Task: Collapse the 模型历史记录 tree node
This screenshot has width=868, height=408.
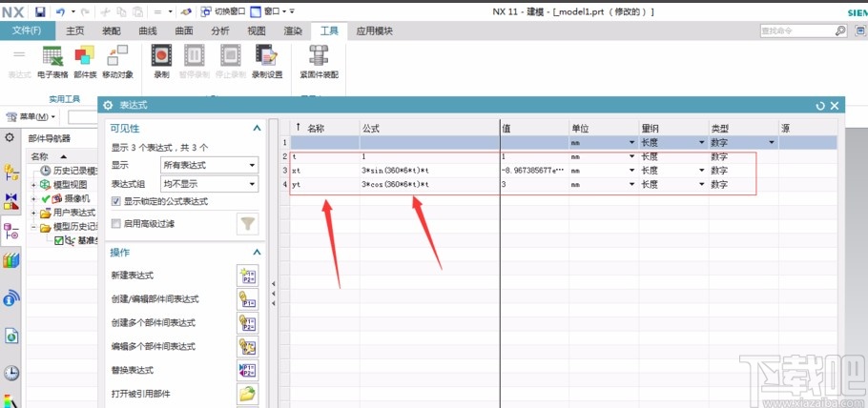Action: point(33,227)
